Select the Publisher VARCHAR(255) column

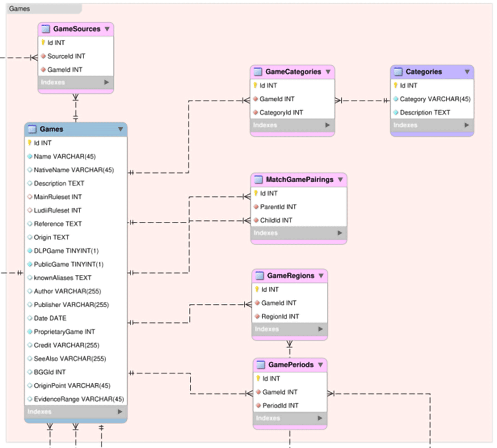click(76, 305)
